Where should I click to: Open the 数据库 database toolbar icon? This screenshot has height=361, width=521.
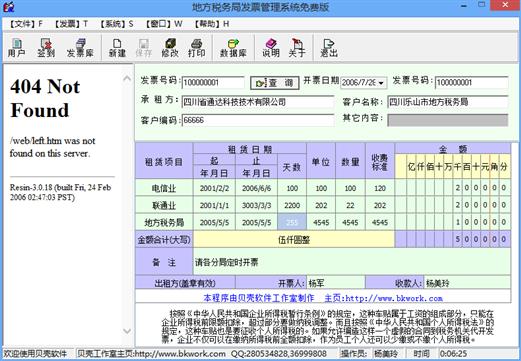tap(233, 48)
